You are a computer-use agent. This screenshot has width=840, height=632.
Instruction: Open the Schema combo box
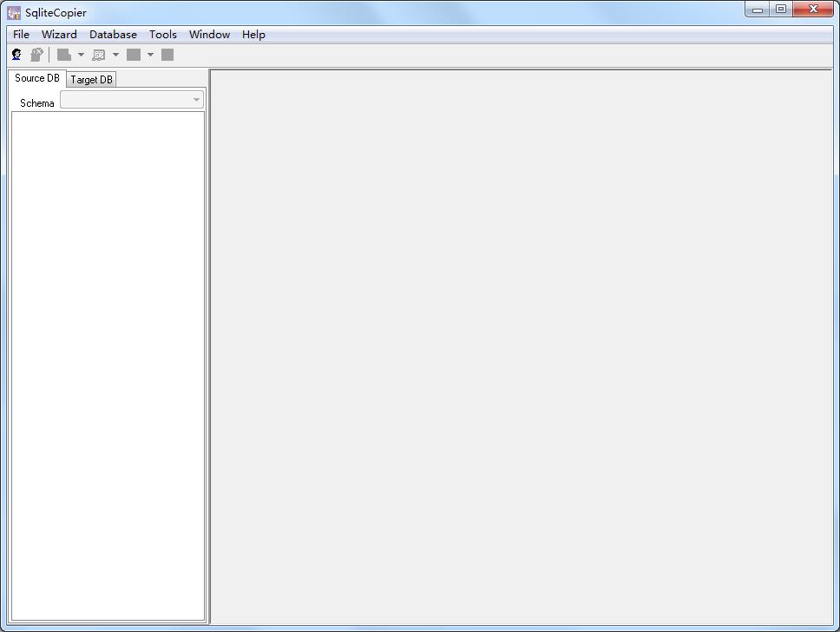(x=132, y=100)
